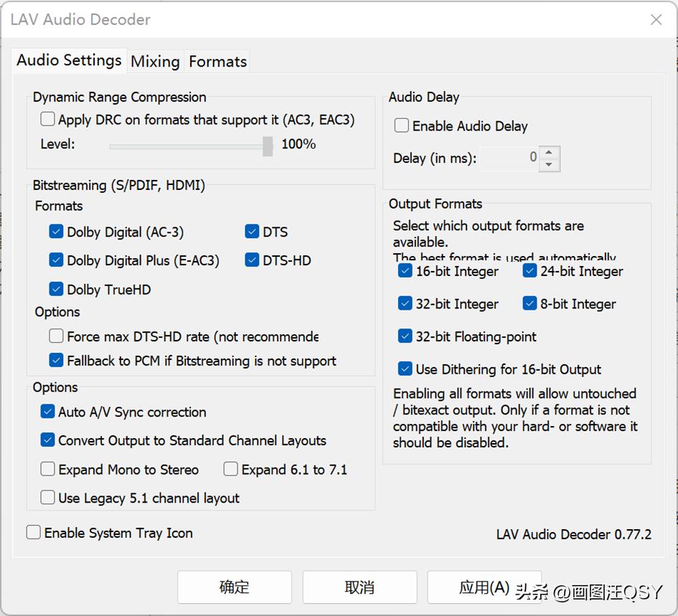Toggle Dolby TrueHD bitstreaming
The image size is (678, 616).
[57, 290]
